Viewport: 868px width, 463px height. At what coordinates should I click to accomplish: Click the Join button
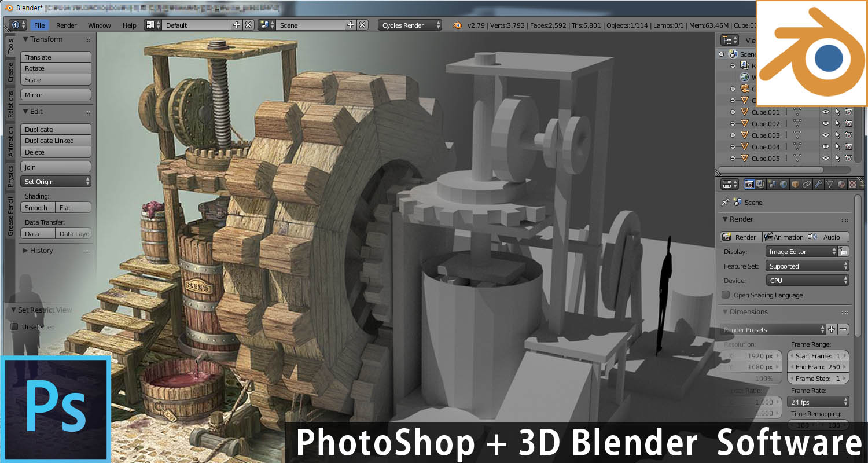pos(56,167)
